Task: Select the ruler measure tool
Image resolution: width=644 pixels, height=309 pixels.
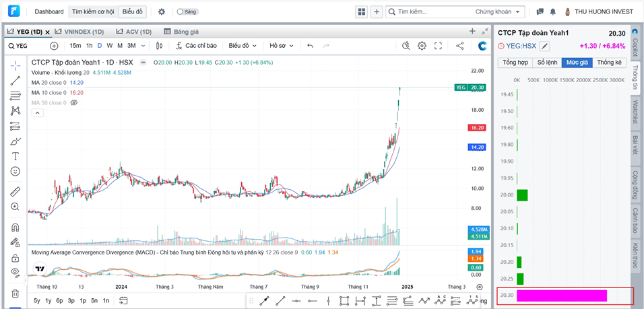Action: point(15,191)
